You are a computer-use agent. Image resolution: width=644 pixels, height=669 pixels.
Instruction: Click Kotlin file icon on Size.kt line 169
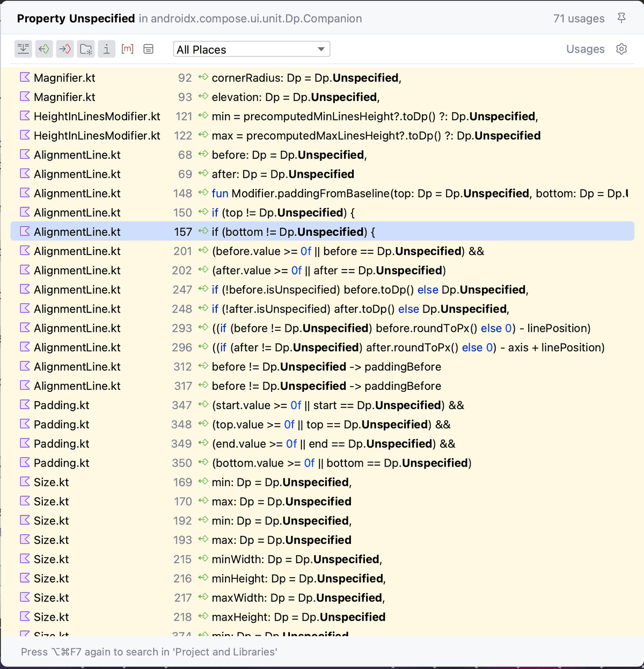(25, 482)
